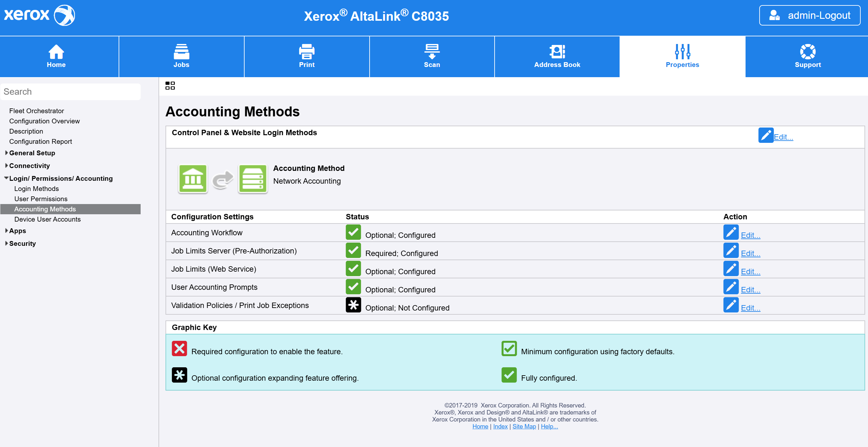
Task: Open Login Methods in sidebar
Action: coord(36,189)
